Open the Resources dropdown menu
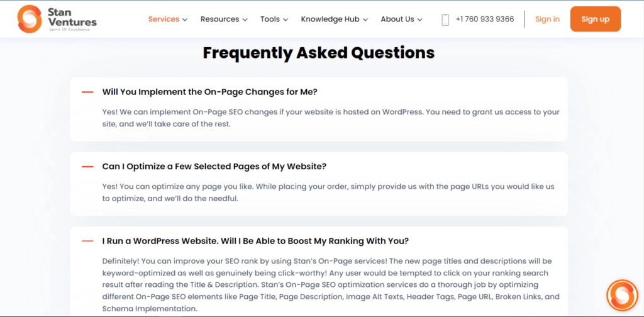The height and width of the screenshot is (317, 644). 223,19
